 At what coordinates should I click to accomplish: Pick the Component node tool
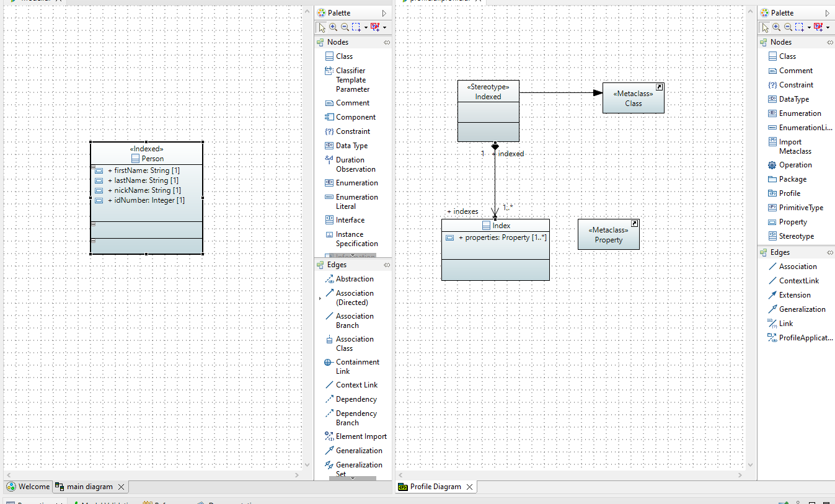[x=355, y=117]
